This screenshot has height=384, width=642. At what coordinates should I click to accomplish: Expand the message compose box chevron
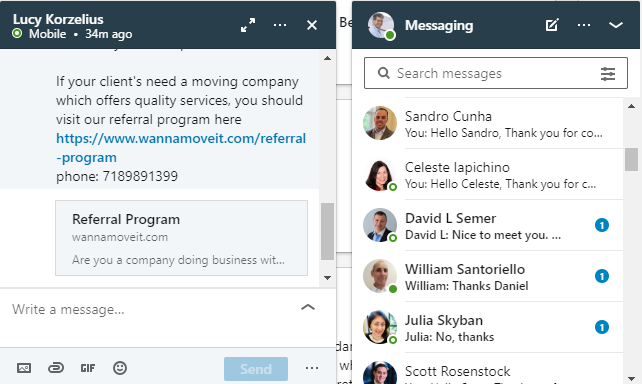point(308,307)
